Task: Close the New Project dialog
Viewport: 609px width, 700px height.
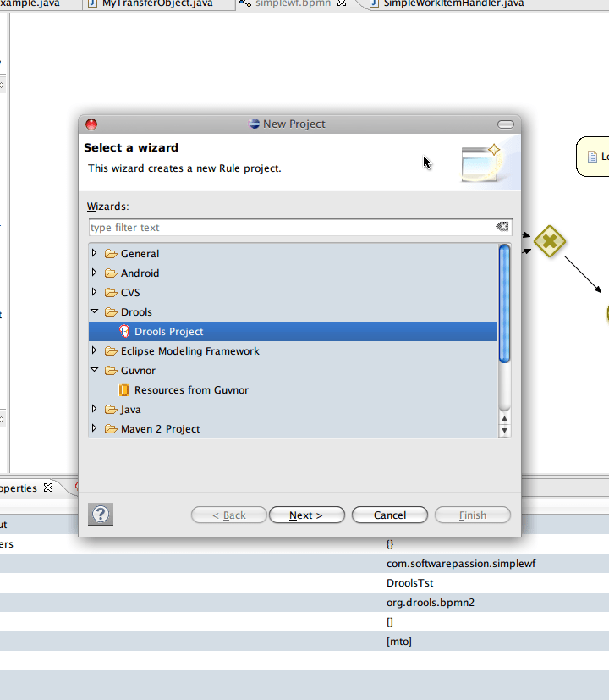Action: pos(91,124)
